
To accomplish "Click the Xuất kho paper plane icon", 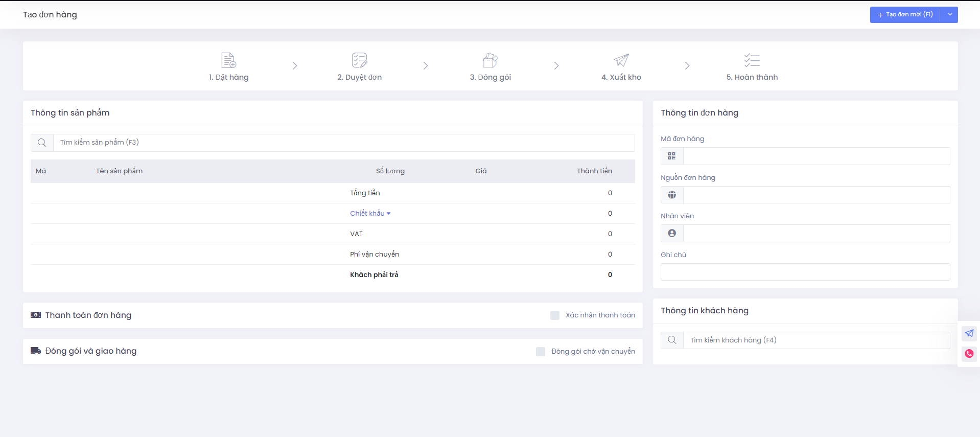I will click(621, 60).
